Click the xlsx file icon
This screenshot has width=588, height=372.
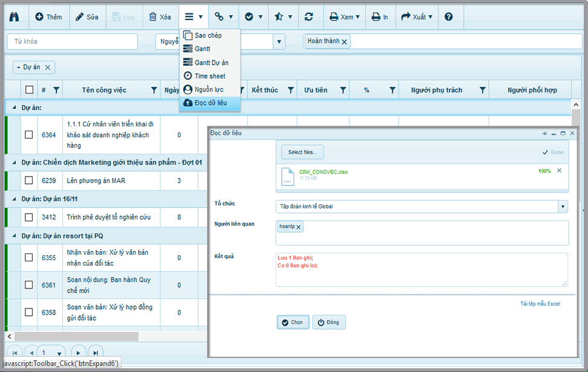pos(288,177)
